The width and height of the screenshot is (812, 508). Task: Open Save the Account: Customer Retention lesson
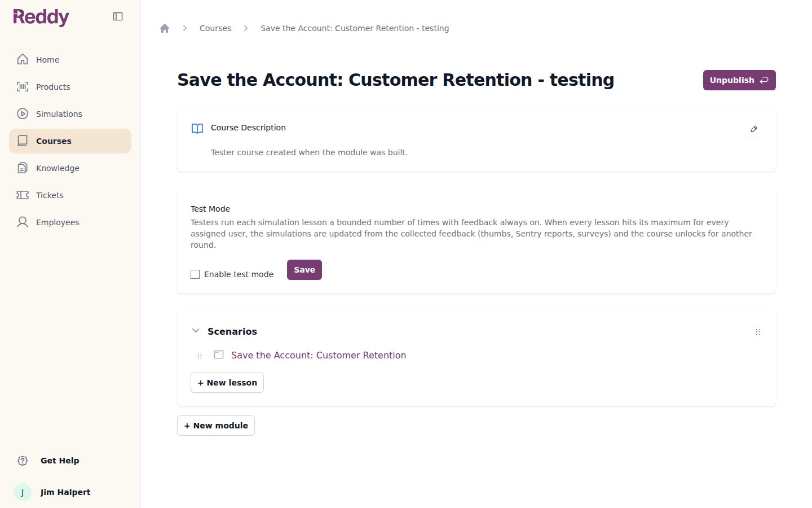click(319, 355)
